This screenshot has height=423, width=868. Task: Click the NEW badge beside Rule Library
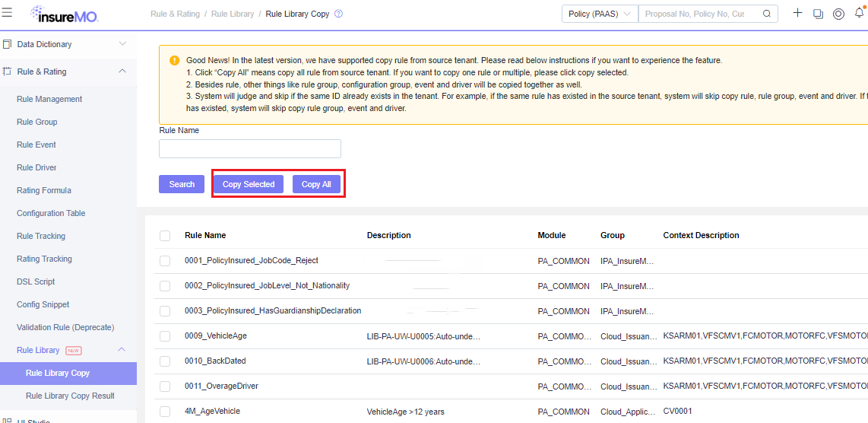point(74,351)
